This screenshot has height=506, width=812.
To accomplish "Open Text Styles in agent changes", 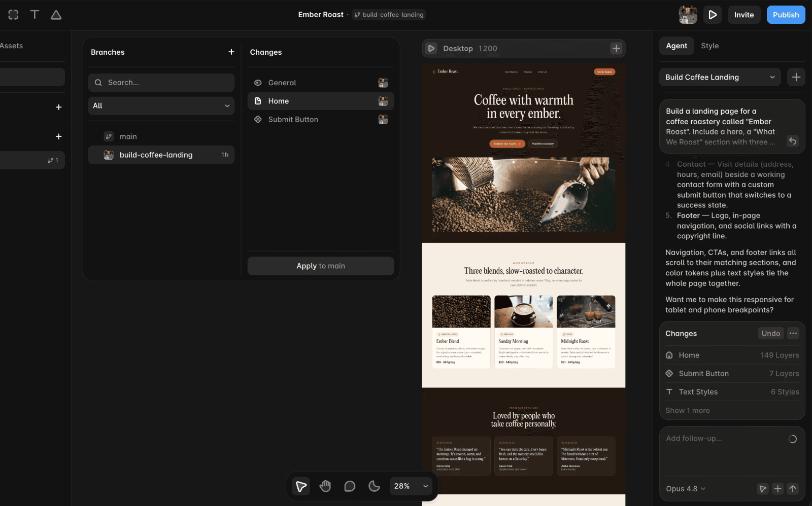I will click(732, 391).
